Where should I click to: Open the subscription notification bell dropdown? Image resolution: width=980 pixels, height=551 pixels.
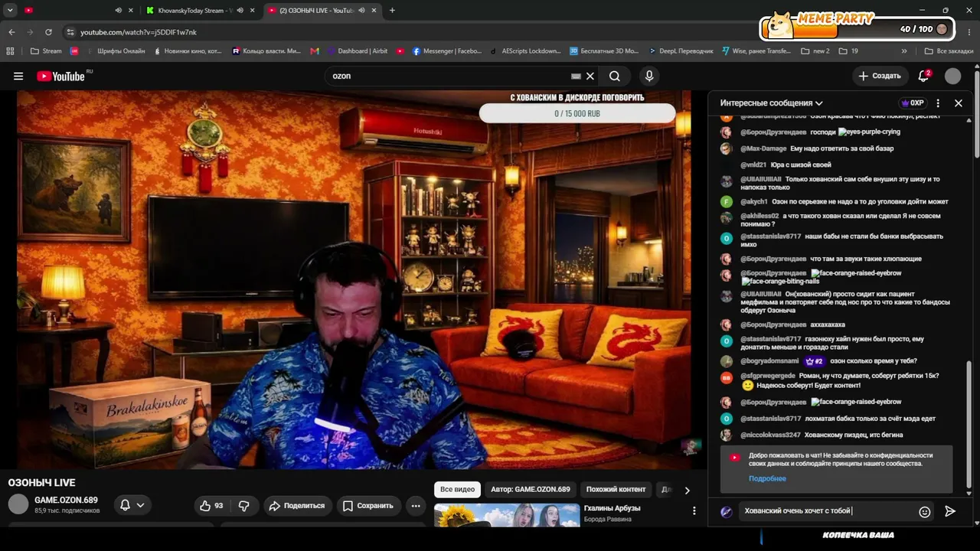(132, 505)
